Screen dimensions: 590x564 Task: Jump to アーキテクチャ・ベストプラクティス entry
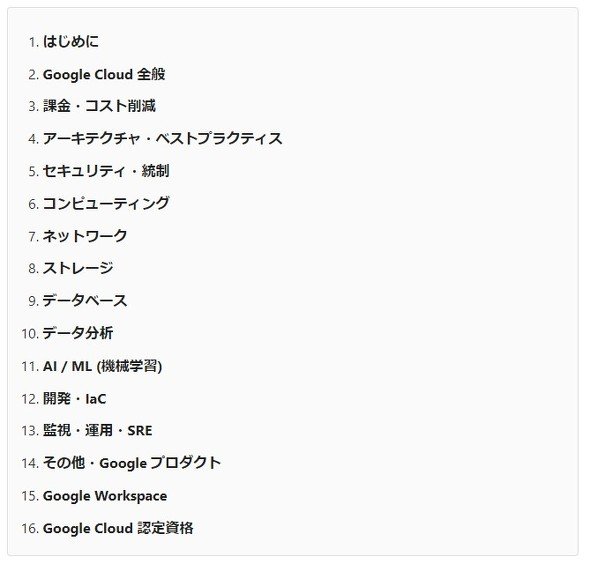[x=162, y=138]
